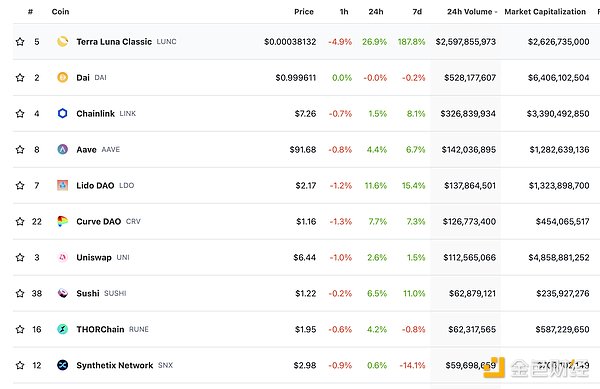Click the Lido DAO logo
This screenshot has width=600, height=389.
pos(62,186)
